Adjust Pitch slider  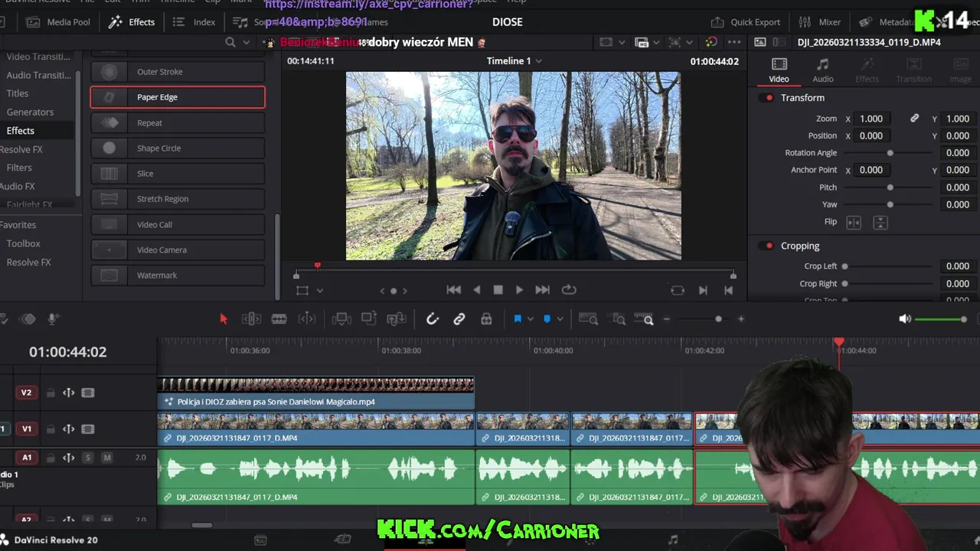pos(890,187)
